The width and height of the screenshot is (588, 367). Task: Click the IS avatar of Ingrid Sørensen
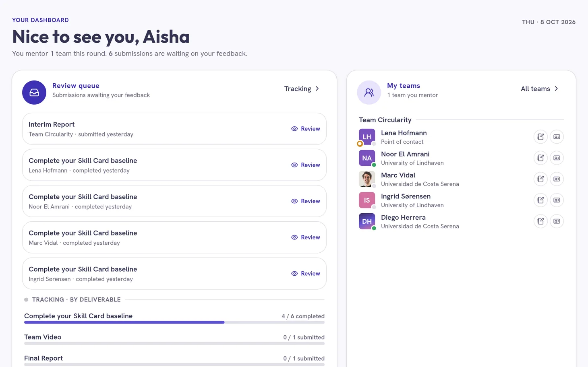[x=367, y=200]
